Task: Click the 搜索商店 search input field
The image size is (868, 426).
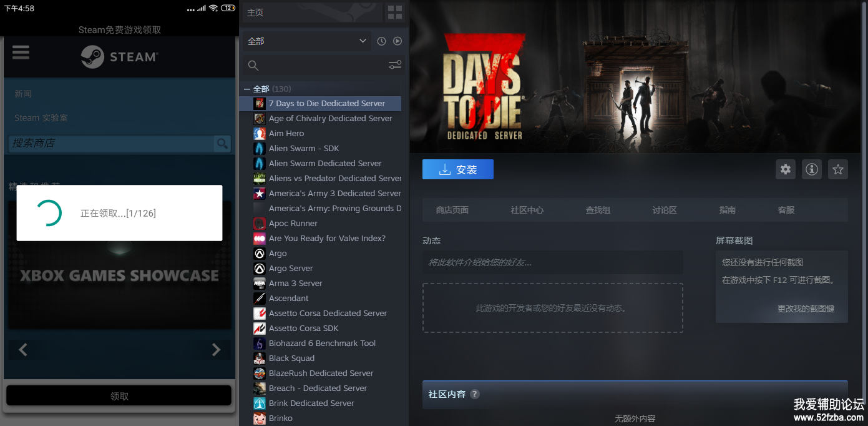Action: point(111,144)
